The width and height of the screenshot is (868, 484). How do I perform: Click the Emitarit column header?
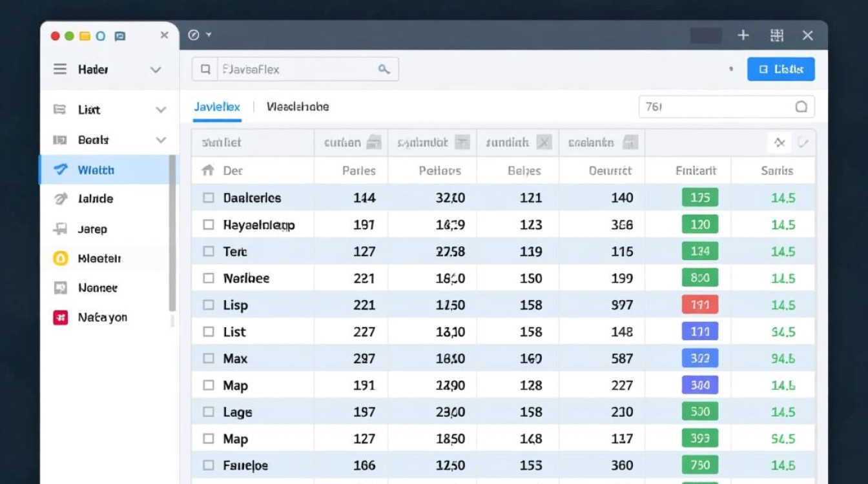click(696, 171)
